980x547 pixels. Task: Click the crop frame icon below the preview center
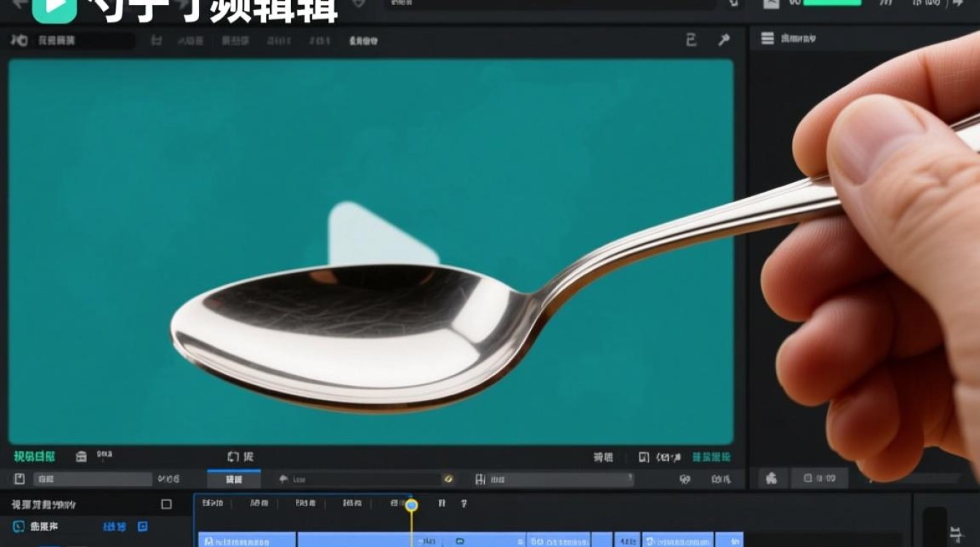click(233, 457)
